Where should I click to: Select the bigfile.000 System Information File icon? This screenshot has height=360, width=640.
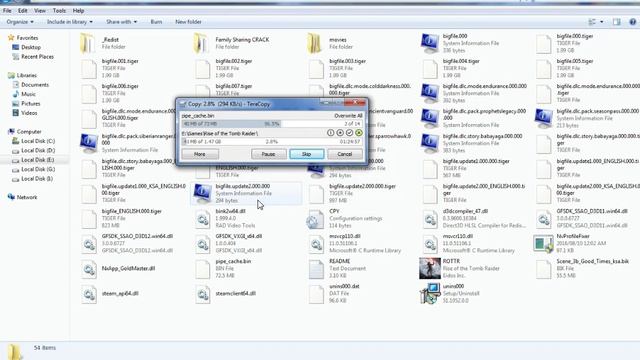point(430,43)
